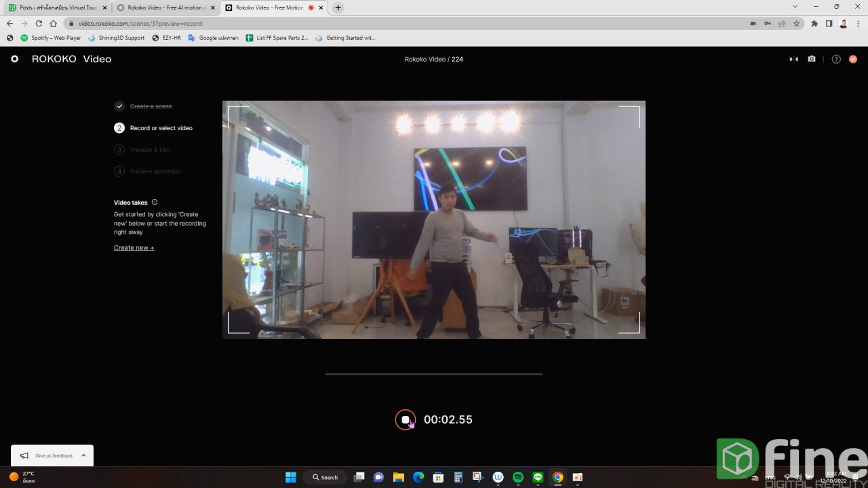The width and height of the screenshot is (868, 488).
Task: Click the camera snapshot icon in header
Action: 812,59
